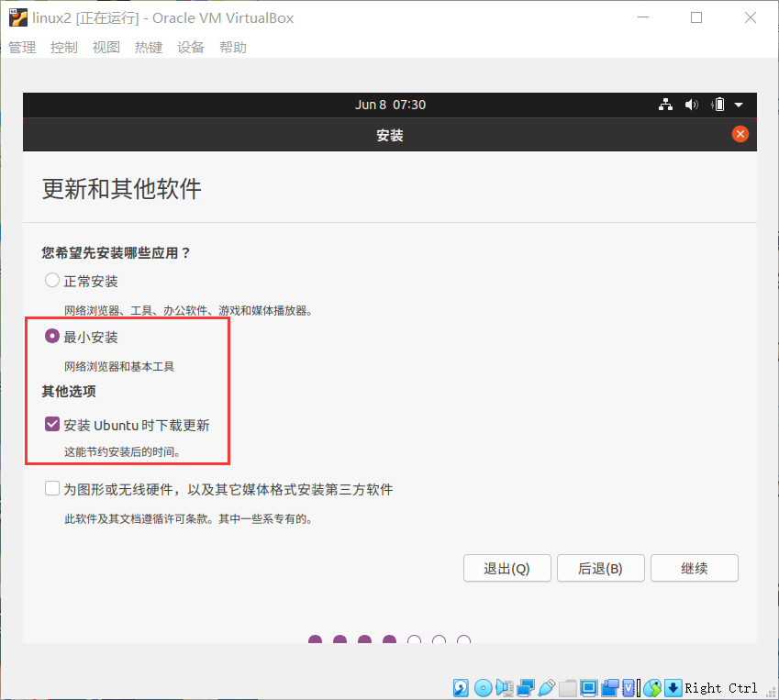Open the 控制 menu
This screenshot has width=779, height=700.
[64, 47]
